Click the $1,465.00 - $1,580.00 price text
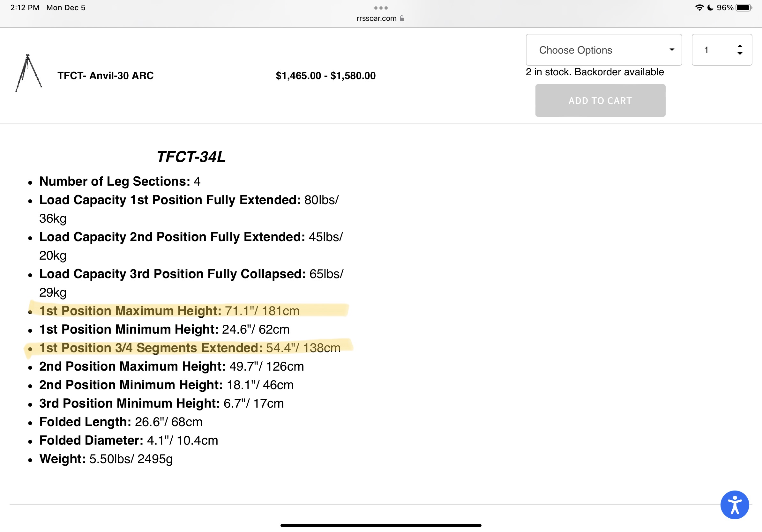Image resolution: width=762 pixels, height=532 pixels. (325, 76)
